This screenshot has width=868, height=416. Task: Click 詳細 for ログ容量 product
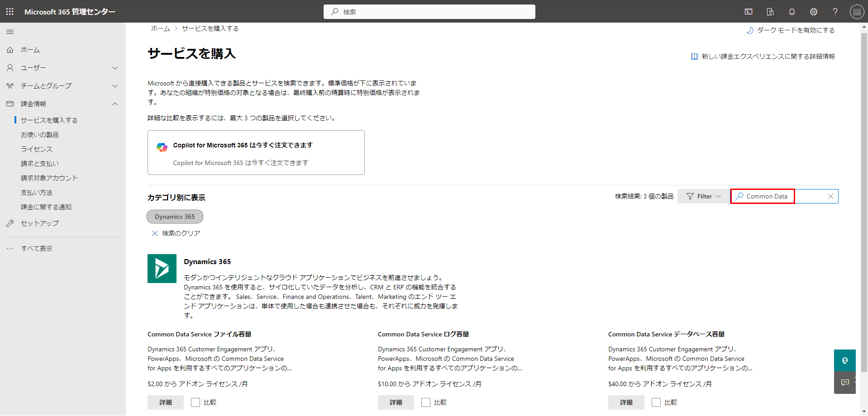396,402
